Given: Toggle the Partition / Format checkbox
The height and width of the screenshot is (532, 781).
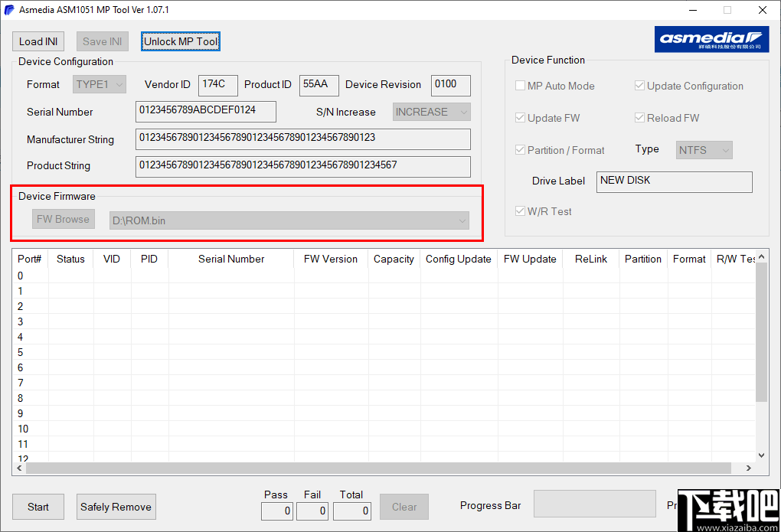Looking at the screenshot, I should pyautogui.click(x=520, y=150).
